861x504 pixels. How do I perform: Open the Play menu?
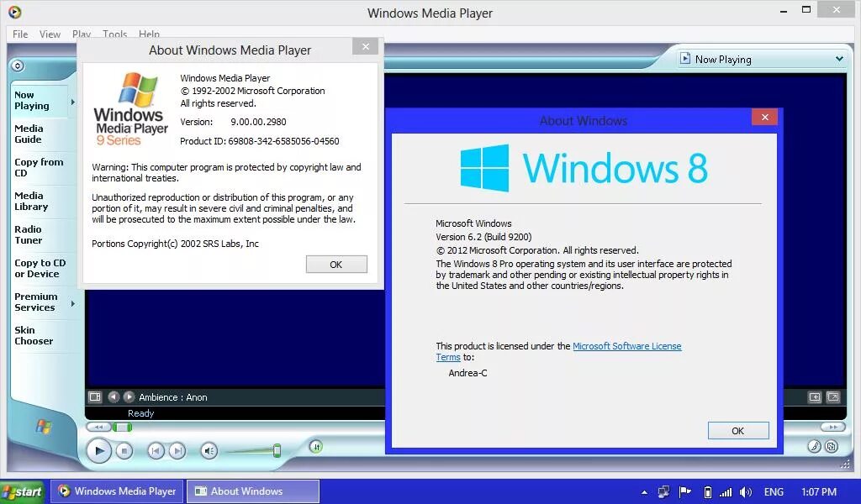(x=82, y=34)
